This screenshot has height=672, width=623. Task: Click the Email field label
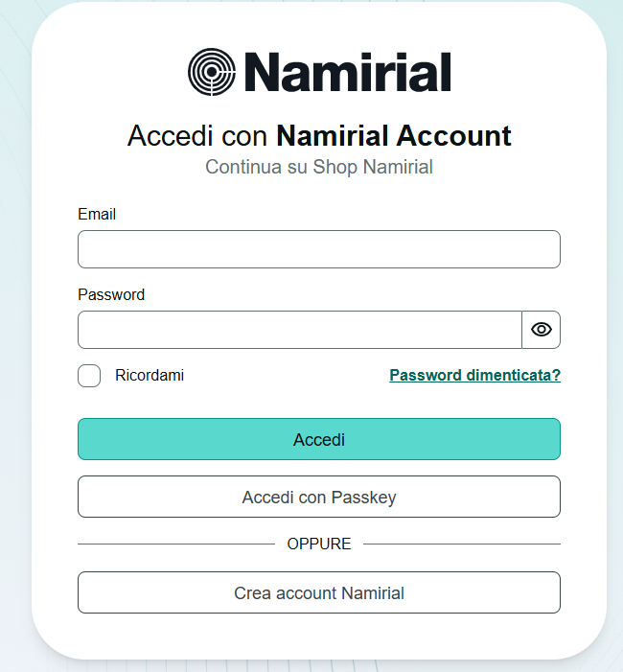pyautogui.click(x=97, y=214)
